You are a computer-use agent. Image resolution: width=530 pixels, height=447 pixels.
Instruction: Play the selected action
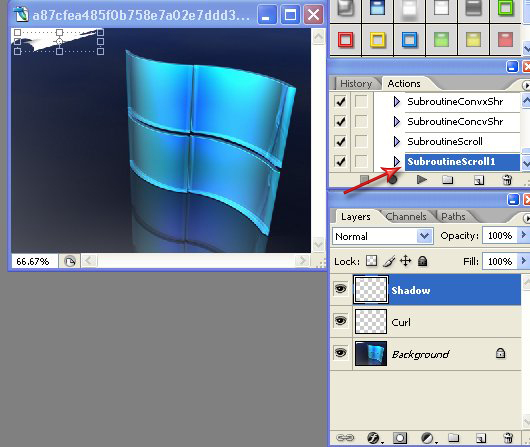click(x=421, y=180)
